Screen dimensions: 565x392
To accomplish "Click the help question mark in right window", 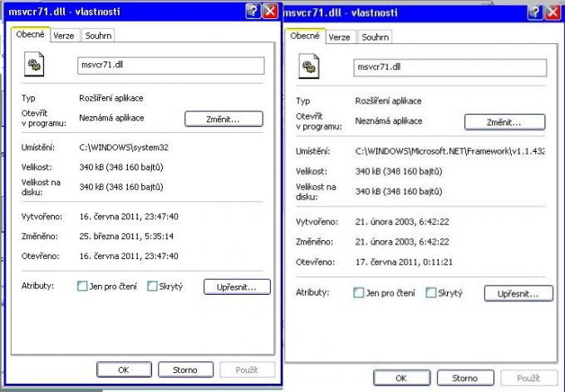I will pyautogui.click(x=535, y=12).
